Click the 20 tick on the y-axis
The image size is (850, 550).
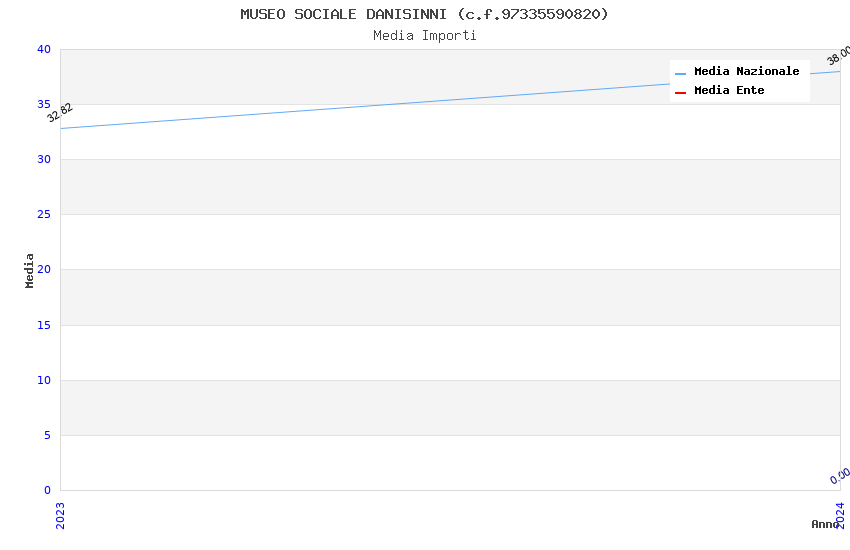(44, 270)
